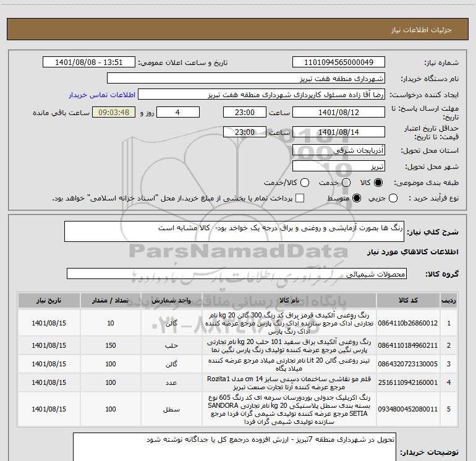Click جزئیات اطلاعات نیاز page header

coord(422,30)
